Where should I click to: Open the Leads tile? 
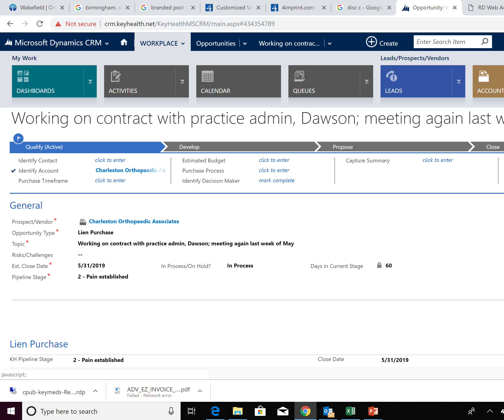[x=408, y=82]
